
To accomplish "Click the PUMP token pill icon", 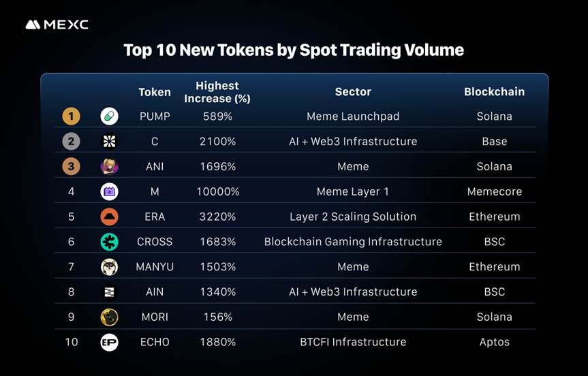I will (x=109, y=116).
